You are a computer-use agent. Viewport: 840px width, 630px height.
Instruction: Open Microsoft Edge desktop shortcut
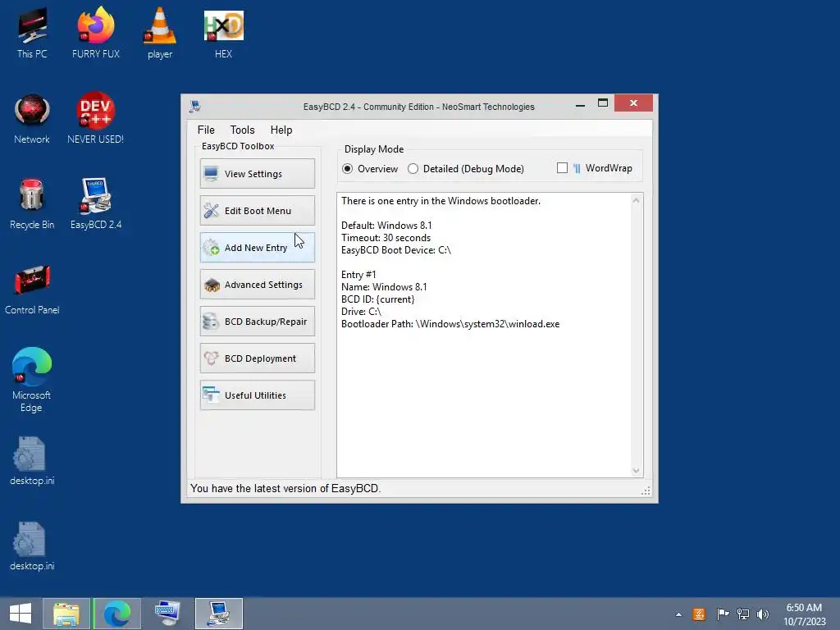pos(32,381)
